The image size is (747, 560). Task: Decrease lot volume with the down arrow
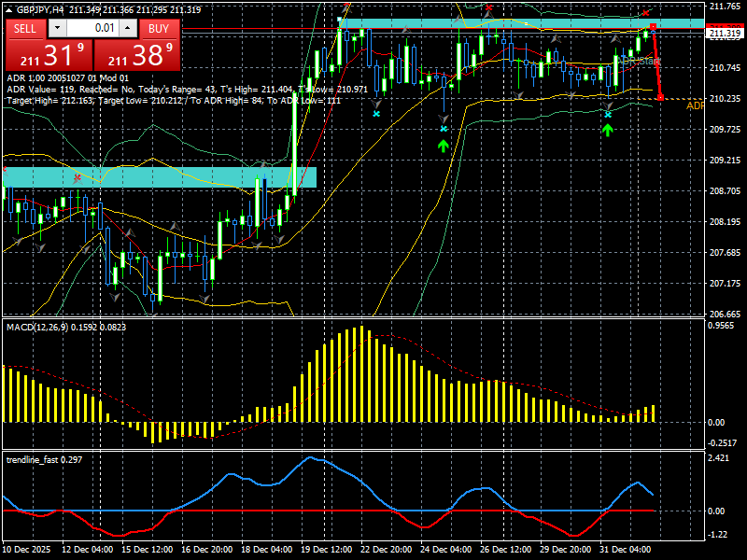tap(57, 29)
